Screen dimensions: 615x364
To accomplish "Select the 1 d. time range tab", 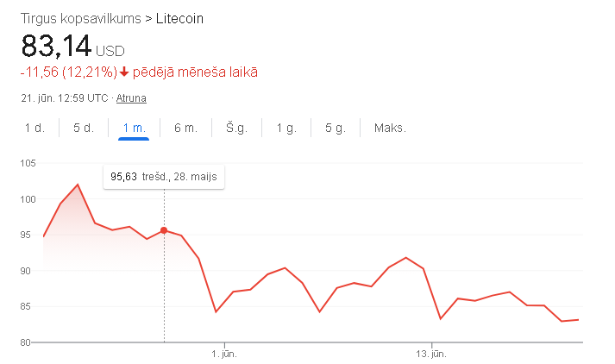I will [35, 128].
